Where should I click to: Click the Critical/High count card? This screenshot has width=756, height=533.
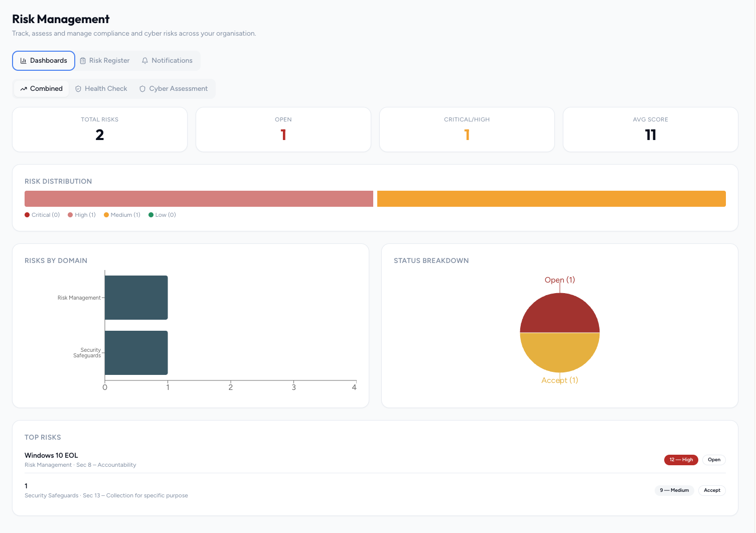[467, 129]
